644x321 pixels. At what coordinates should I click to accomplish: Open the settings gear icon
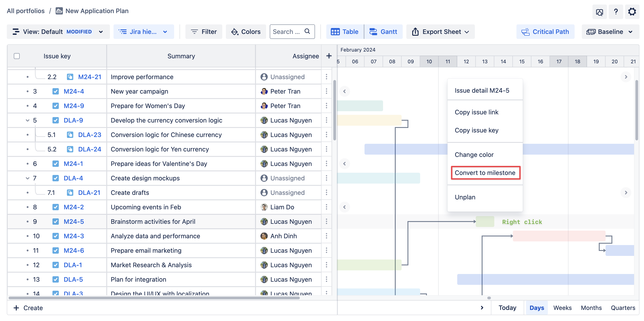pyautogui.click(x=632, y=12)
